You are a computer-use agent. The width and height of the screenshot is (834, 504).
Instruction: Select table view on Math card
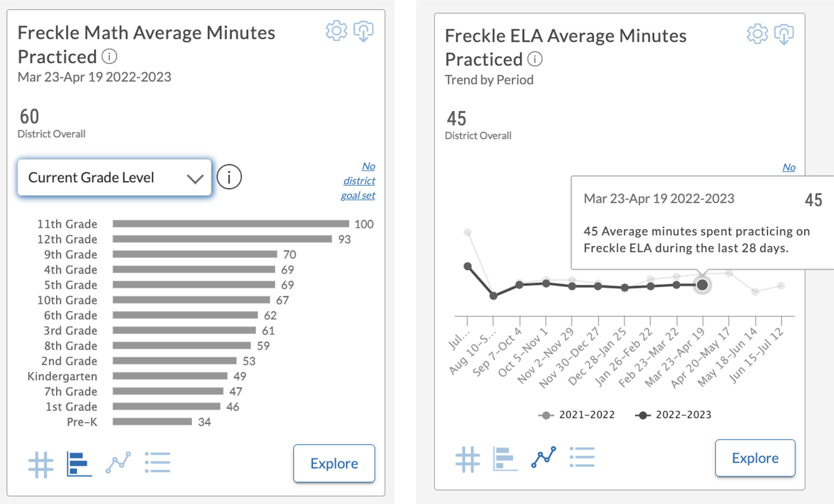pyautogui.click(x=40, y=464)
